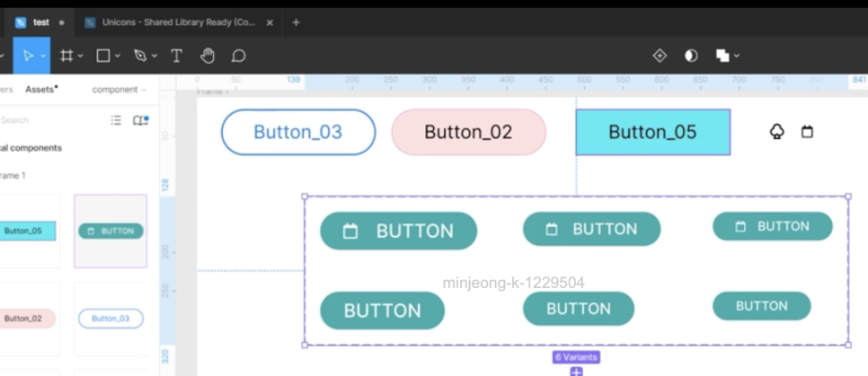Viewport: 868px width, 376px height.
Task: Select small BUTTON variant with calendar icon
Action: click(x=773, y=226)
